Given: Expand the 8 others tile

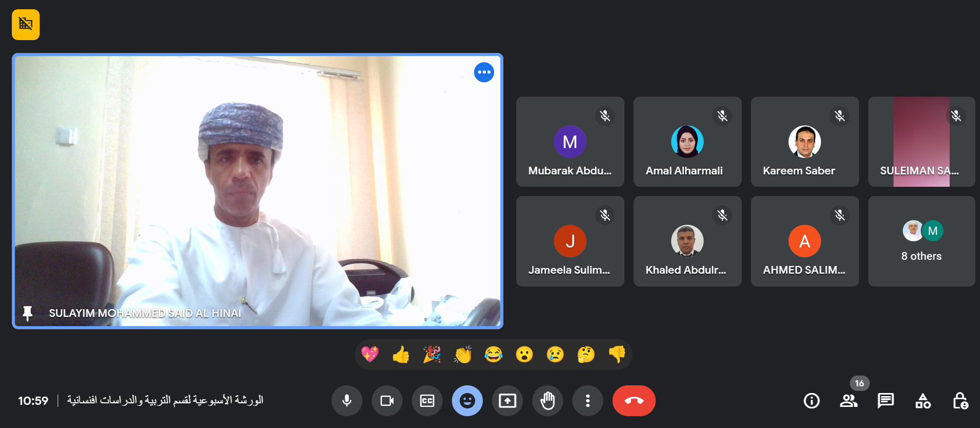Looking at the screenshot, I should 921,241.
